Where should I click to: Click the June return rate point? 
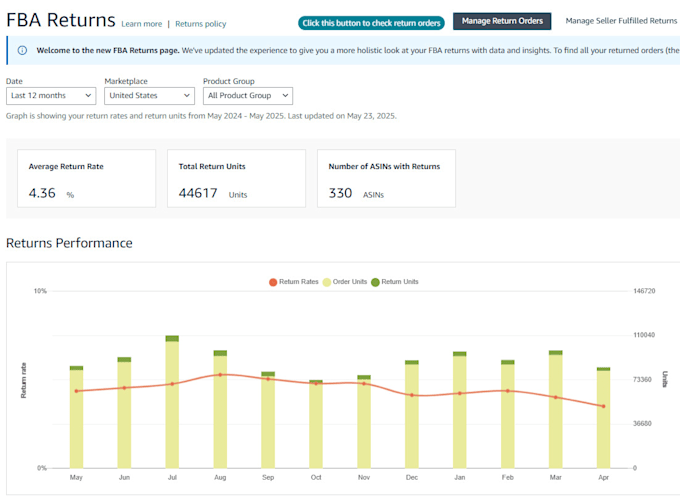tap(124, 388)
